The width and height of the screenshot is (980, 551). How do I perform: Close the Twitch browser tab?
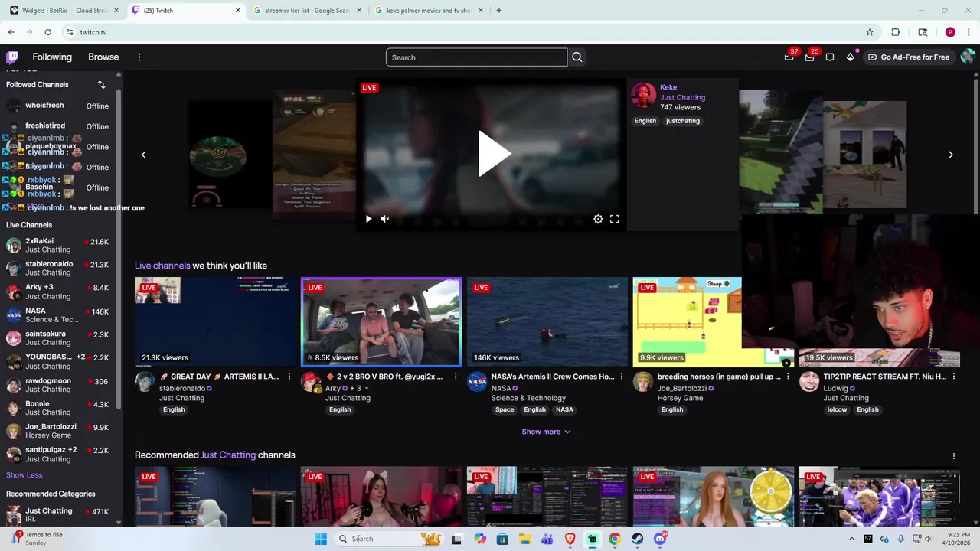pyautogui.click(x=237, y=11)
